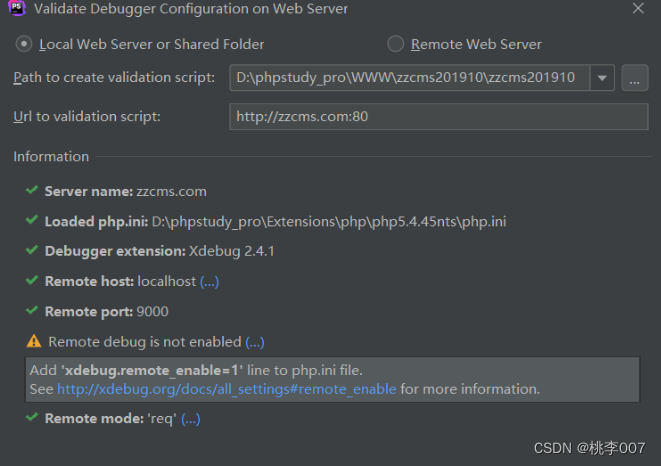The height and width of the screenshot is (466, 661).
Task: Click the Loaded php.ini path text
Action: click(x=329, y=222)
